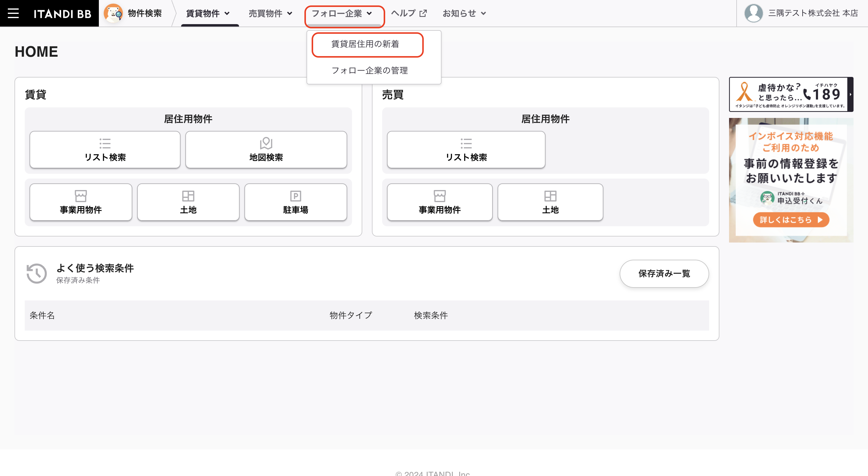Viewport: 868px width, 476px height.
Task: Click the grid icon in 売買 土地
Action: pyautogui.click(x=550, y=196)
